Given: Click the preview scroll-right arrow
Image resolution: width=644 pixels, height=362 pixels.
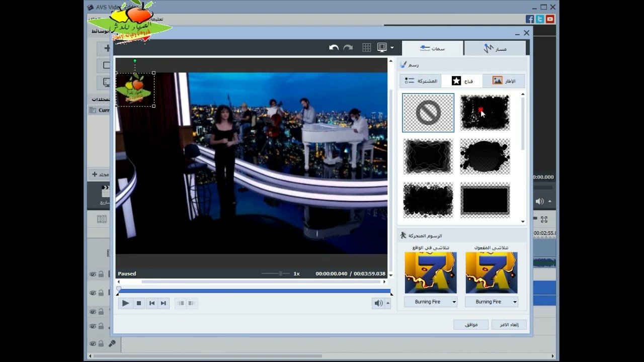Looking at the screenshot, I should (385, 282).
